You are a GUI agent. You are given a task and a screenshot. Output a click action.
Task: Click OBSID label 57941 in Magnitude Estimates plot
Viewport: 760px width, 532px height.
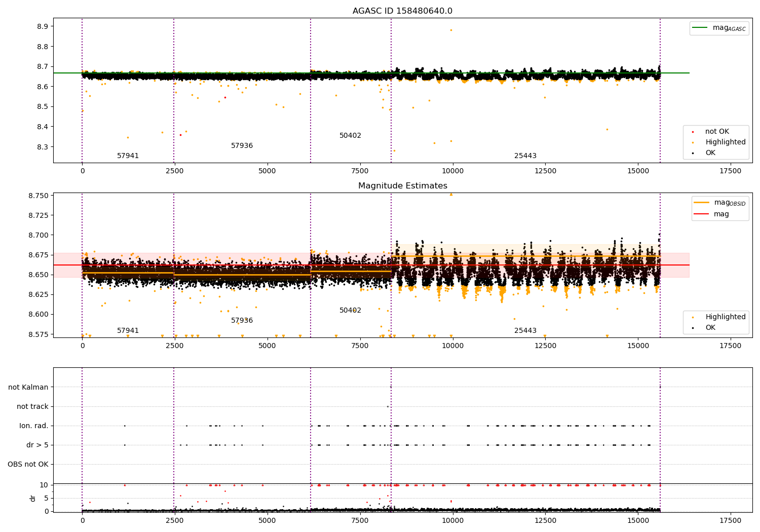pos(128,331)
